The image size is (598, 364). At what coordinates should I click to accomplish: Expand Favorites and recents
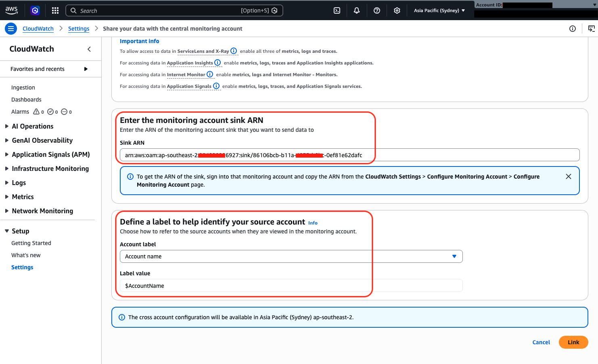coord(86,69)
